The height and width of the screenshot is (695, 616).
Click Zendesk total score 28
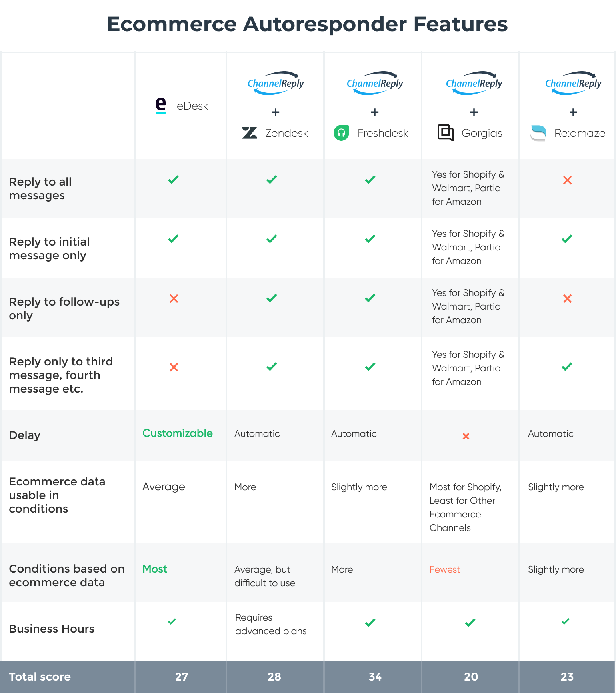(x=274, y=677)
